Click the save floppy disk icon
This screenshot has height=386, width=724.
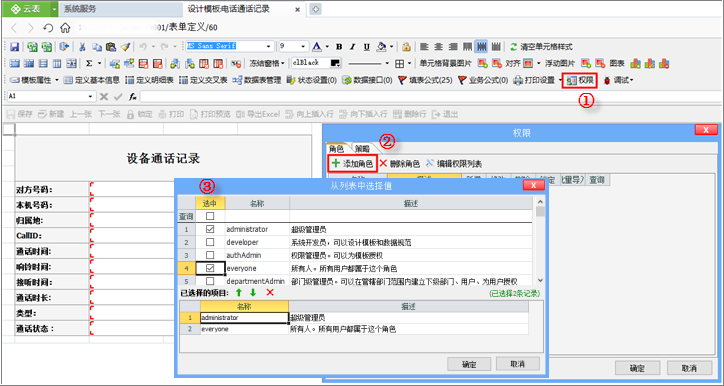point(14,47)
